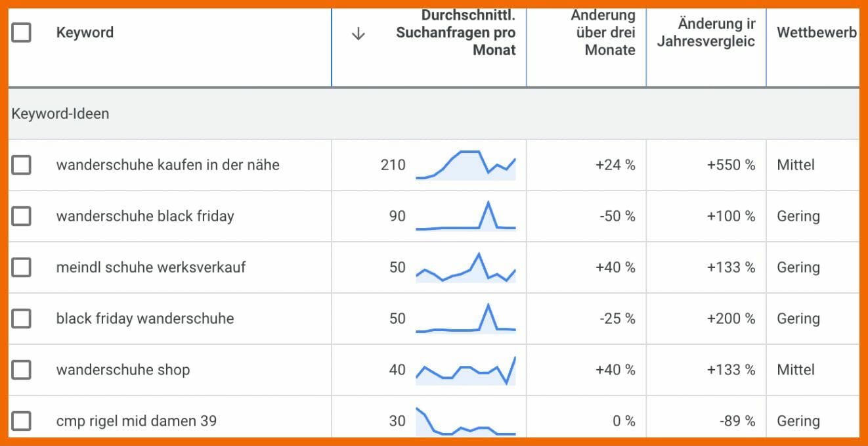Check the box for wanderschuhe kaufen in der nähe
Viewport: 868px width, 446px height.
(x=21, y=165)
